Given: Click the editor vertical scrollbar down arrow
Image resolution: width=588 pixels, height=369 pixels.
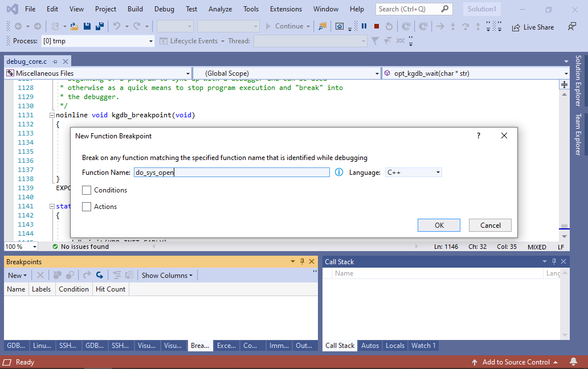Looking at the screenshot, I should click(564, 236).
